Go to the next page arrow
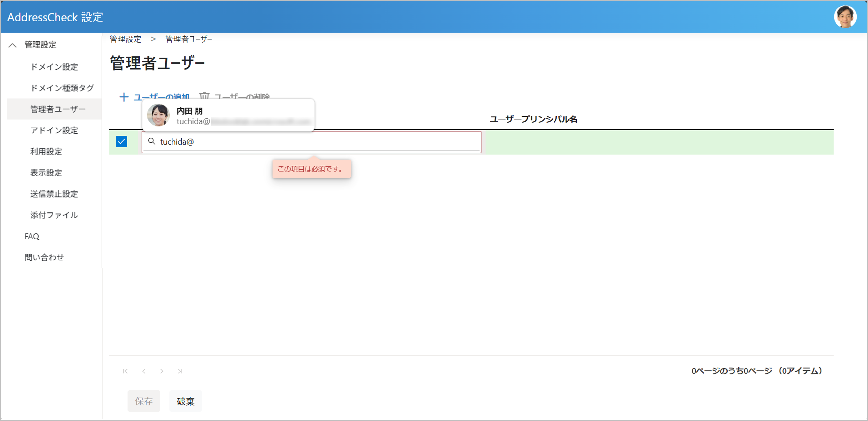Image resolution: width=868 pixels, height=421 pixels. (162, 371)
